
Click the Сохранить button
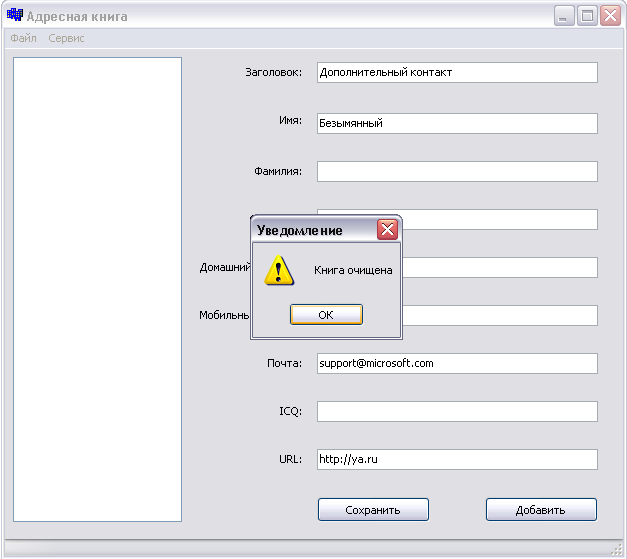(x=373, y=509)
